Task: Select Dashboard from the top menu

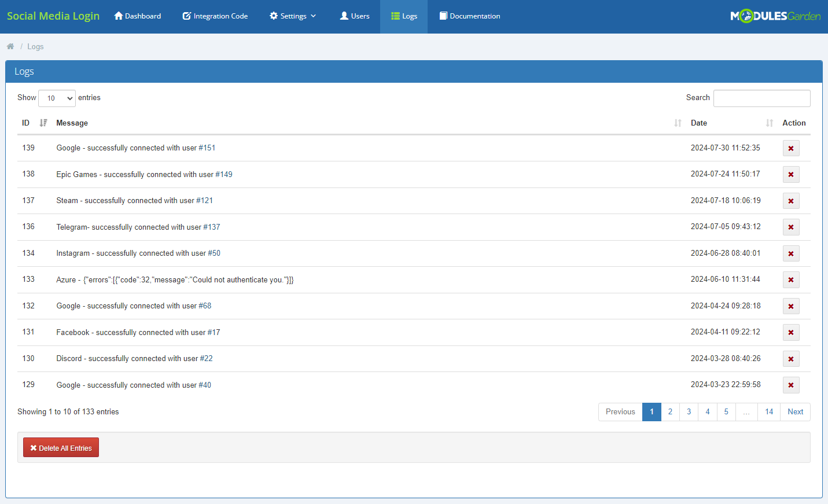Action: 137,16
